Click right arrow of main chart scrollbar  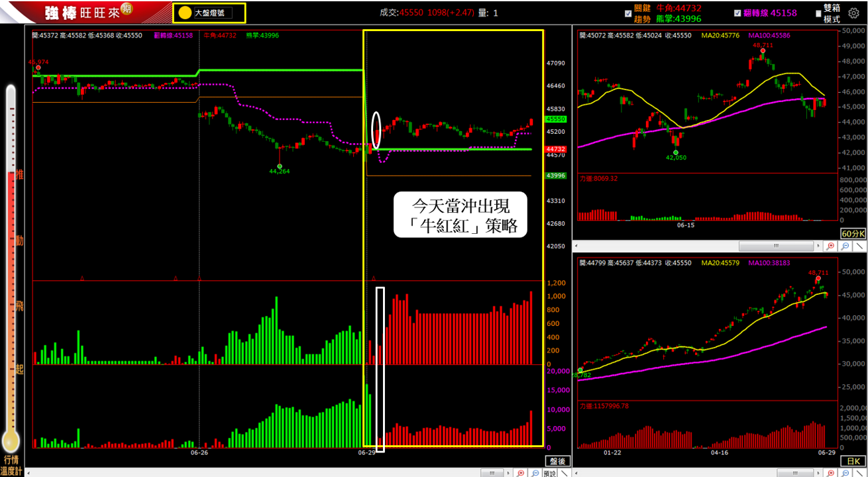click(508, 473)
